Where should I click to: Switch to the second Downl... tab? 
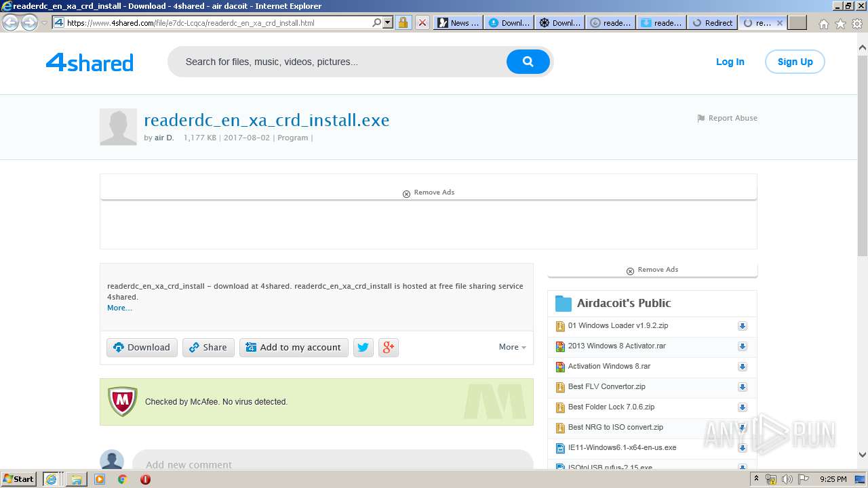[x=559, y=22]
